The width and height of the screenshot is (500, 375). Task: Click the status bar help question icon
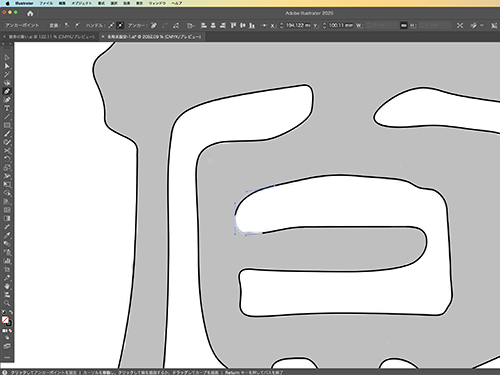4,372
